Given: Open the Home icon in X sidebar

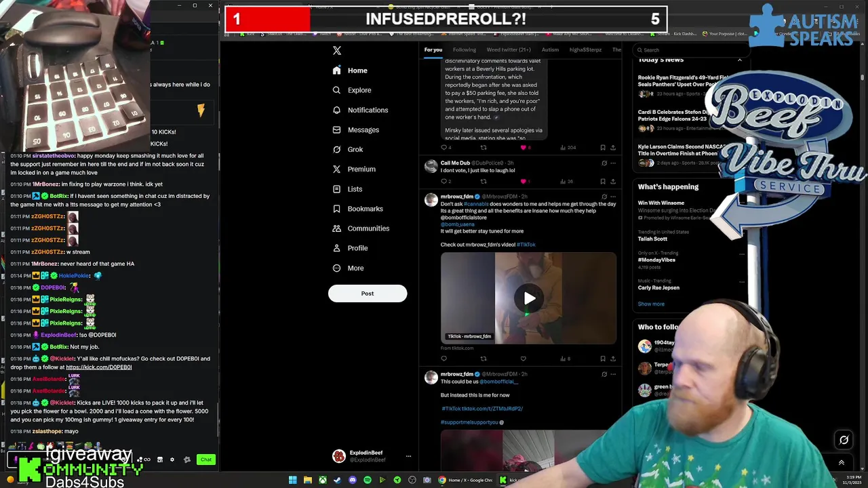Looking at the screenshot, I should point(337,70).
